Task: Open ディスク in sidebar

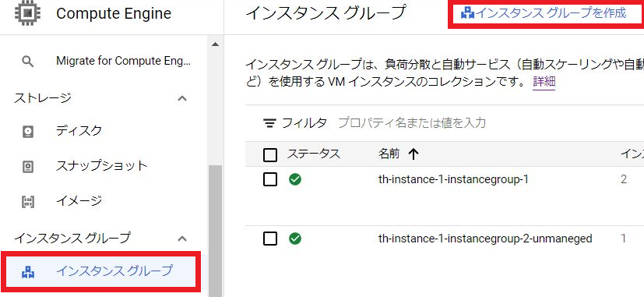Action: 79,131
